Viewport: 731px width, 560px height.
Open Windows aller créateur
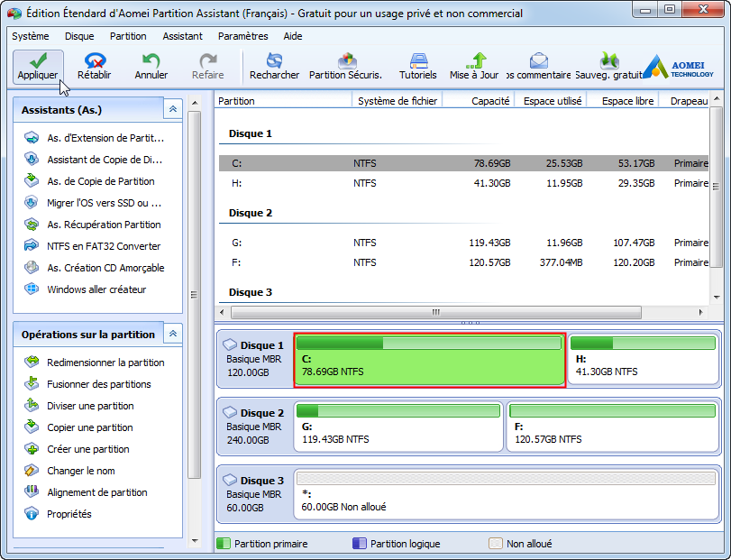86,289
